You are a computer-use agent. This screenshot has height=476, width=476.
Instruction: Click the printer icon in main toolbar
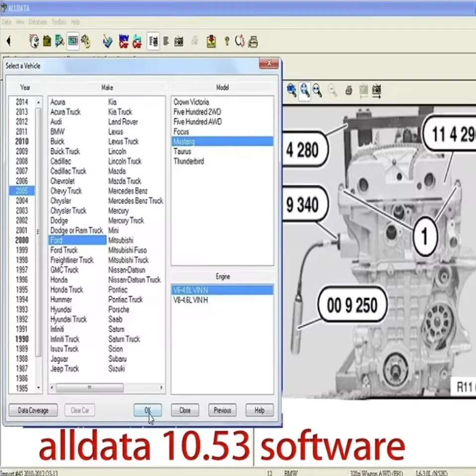[253, 42]
